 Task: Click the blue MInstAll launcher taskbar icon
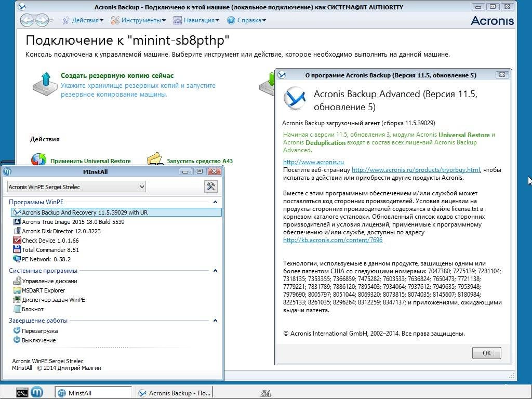[x=37, y=392]
